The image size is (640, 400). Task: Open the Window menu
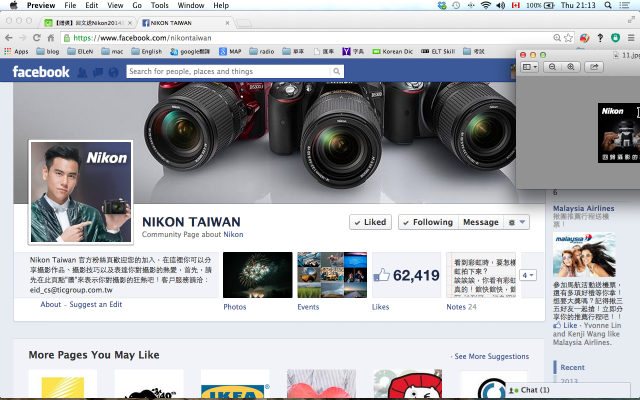tap(191, 5)
